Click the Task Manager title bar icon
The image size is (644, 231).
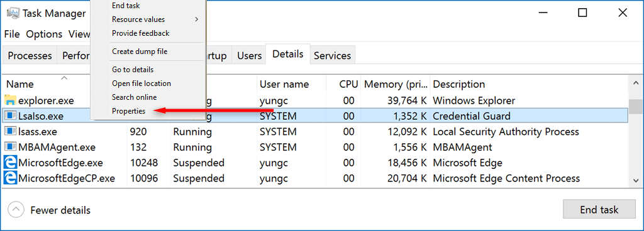point(13,14)
